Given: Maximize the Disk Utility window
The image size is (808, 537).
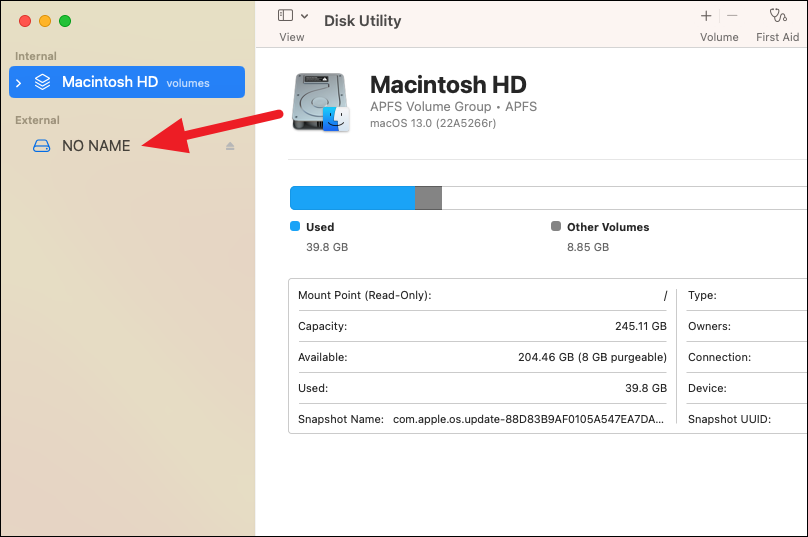Looking at the screenshot, I should pos(65,21).
